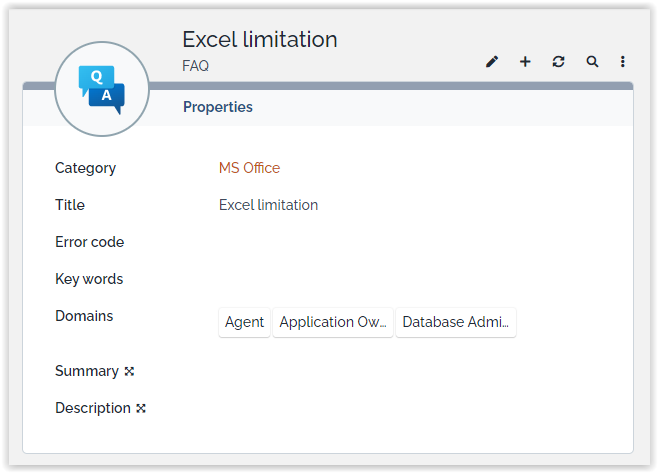Click the Excel limitation page heading
Viewport: 658px width, 473px height.
coord(259,40)
